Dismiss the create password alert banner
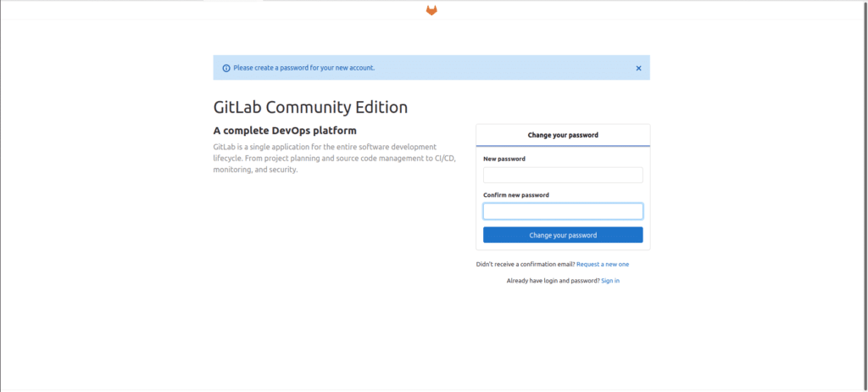 638,68
